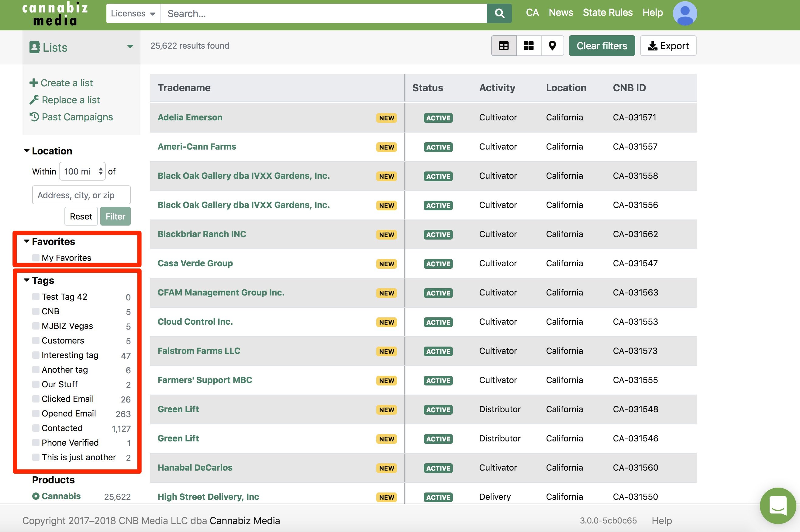The height and width of the screenshot is (532, 800).
Task: Click the Filter location button
Action: point(115,216)
